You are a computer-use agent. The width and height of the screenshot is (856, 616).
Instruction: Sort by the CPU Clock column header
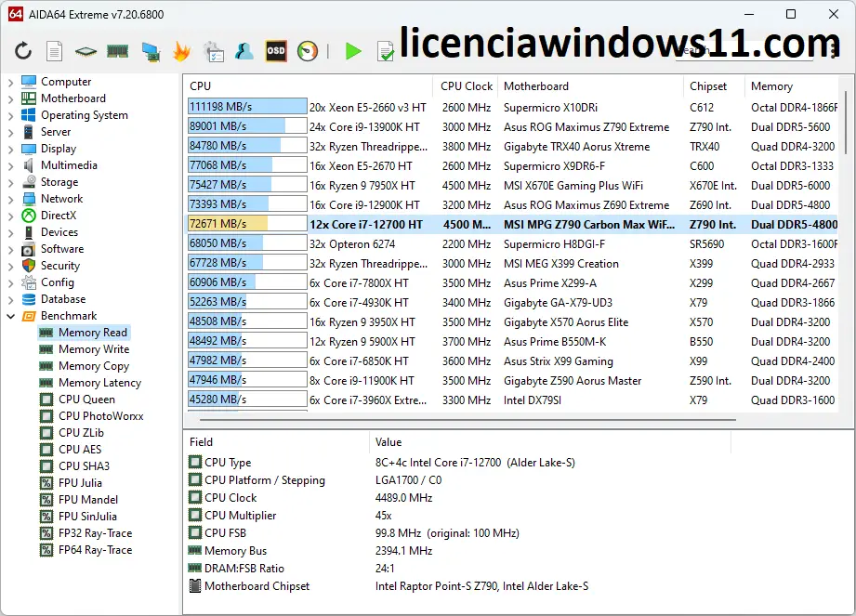pos(466,86)
